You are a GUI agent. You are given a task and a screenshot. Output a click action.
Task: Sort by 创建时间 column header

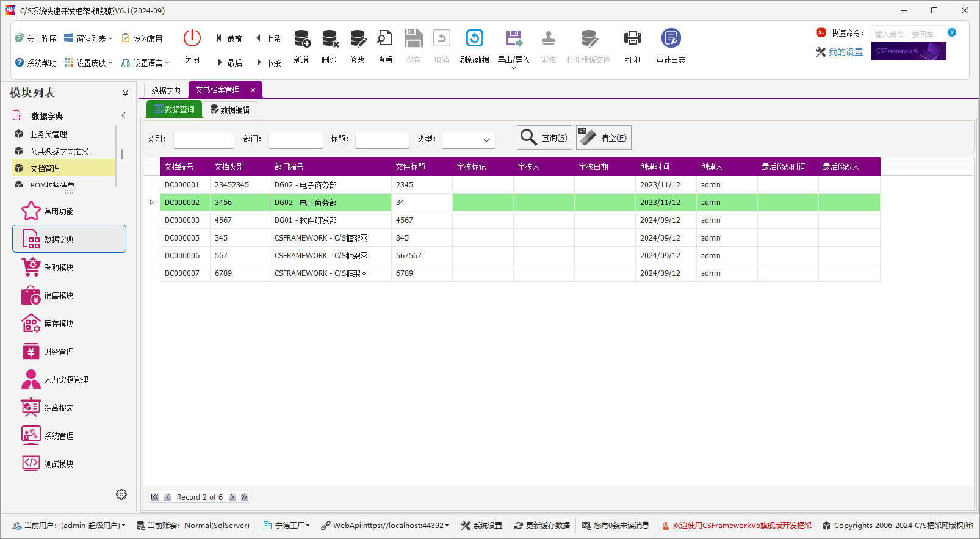coord(666,167)
